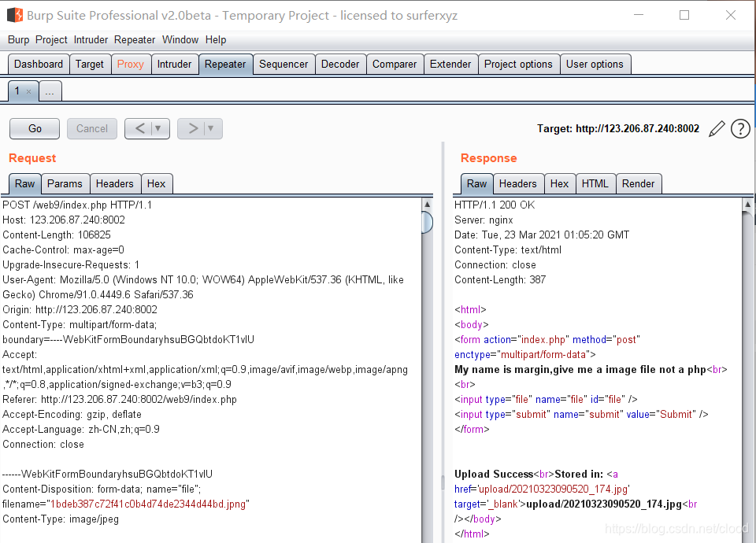Select response Raw view tab

[x=477, y=183]
